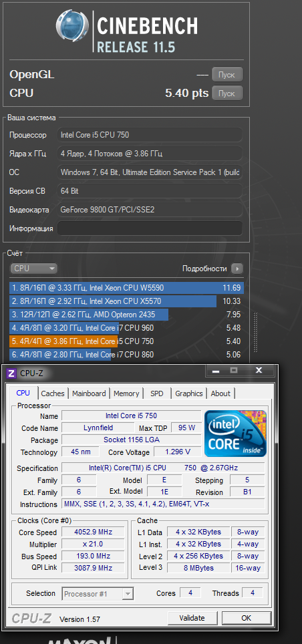Expand Подробности details arrow button
The image size is (302, 644).
pos(237,269)
